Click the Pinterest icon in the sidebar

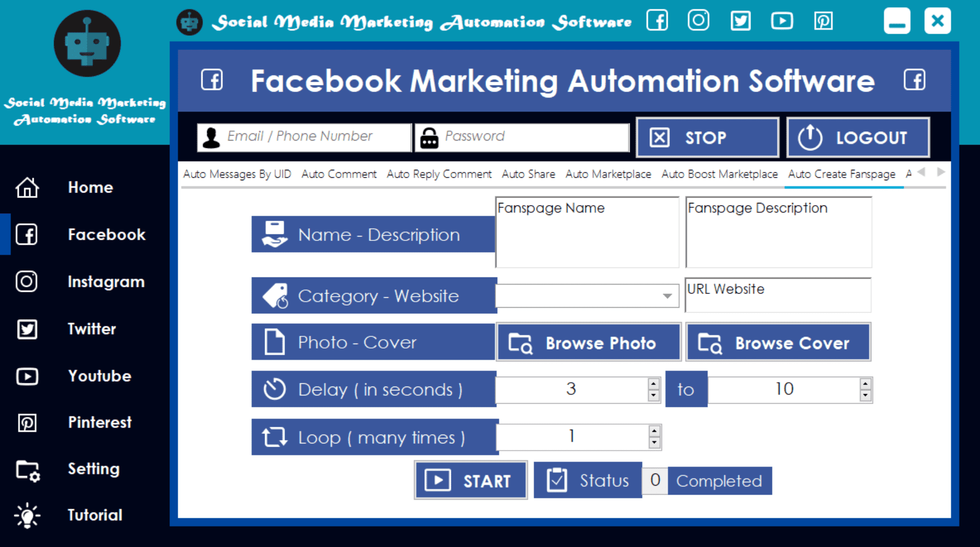coord(27,423)
